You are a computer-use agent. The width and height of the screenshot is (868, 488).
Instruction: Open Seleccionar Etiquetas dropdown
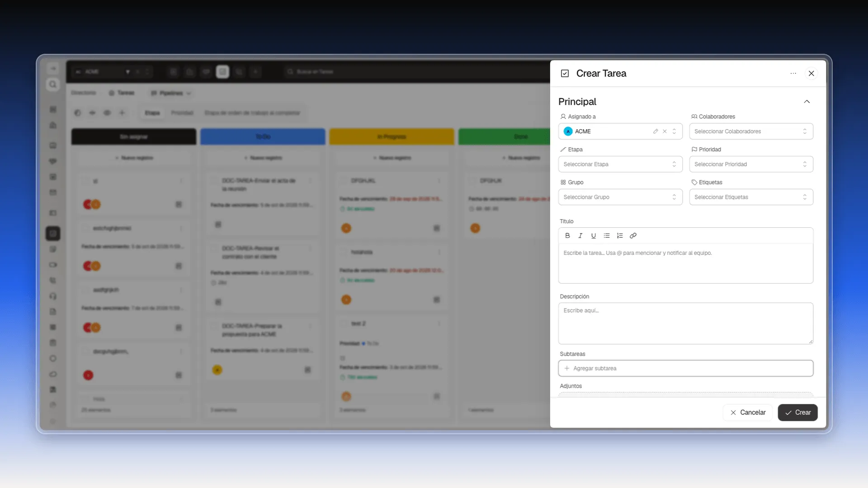coord(751,197)
